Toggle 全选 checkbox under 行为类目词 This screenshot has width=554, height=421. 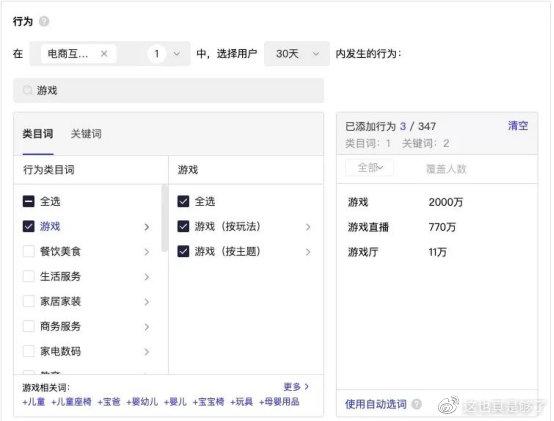tap(29, 201)
